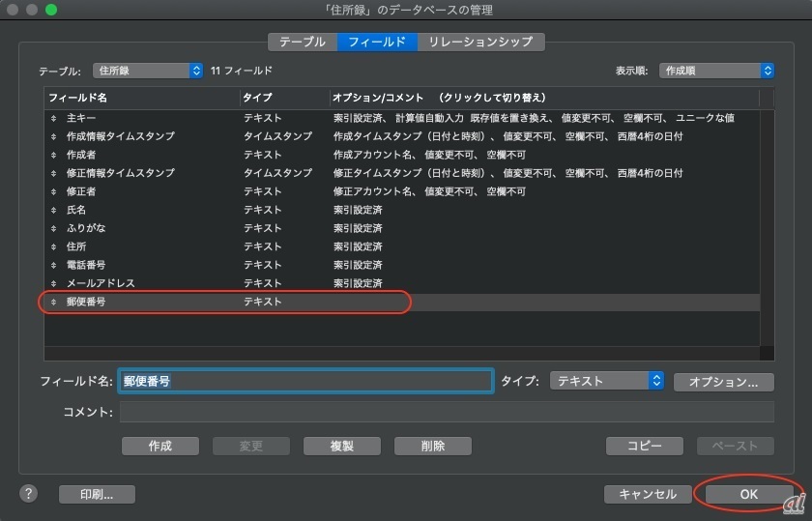Click 作成アカウント名 options text of 作成者 row

click(x=429, y=156)
